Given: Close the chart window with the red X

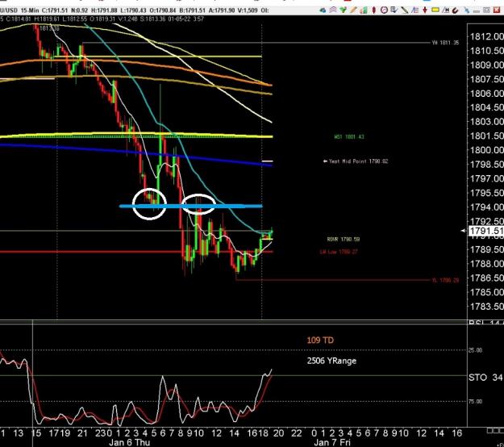Looking at the screenshot, I should 498,10.
